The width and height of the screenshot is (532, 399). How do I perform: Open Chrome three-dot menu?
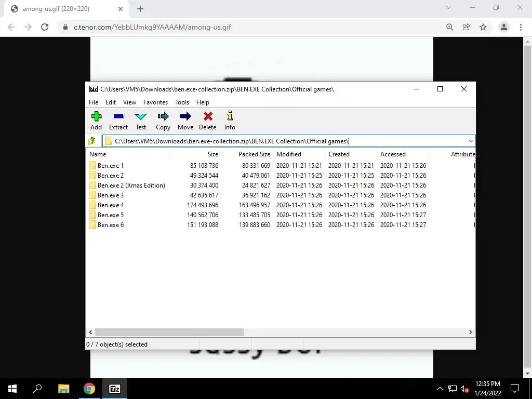pyautogui.click(x=521, y=27)
